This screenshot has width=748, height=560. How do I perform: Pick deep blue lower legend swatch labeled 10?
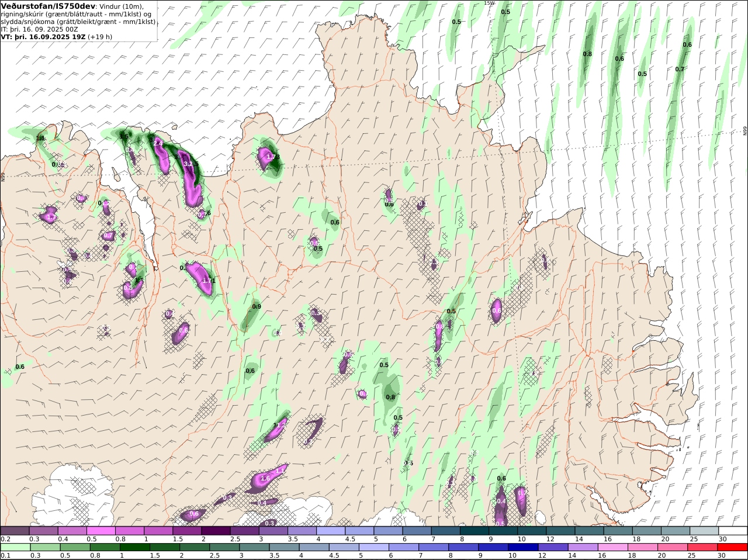pyautogui.click(x=522, y=547)
